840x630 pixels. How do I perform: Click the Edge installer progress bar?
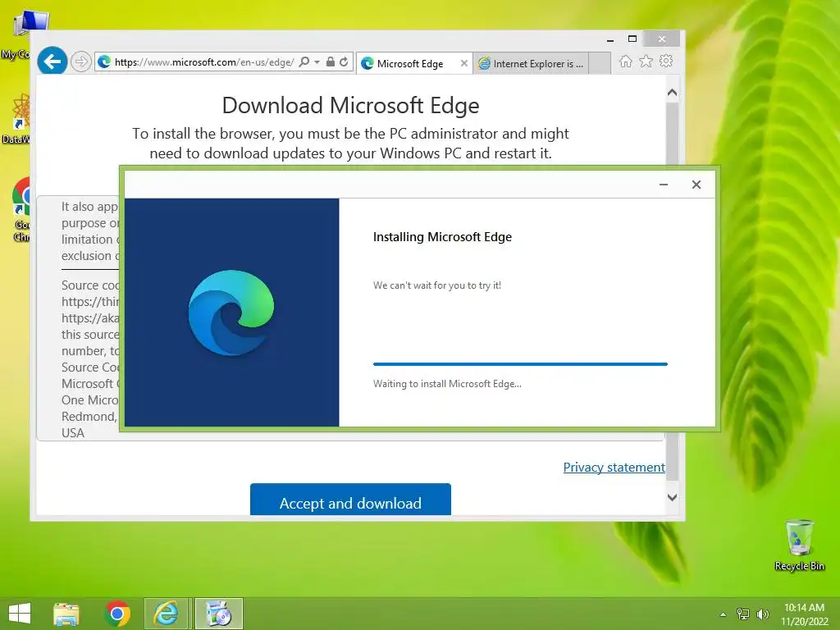point(520,363)
